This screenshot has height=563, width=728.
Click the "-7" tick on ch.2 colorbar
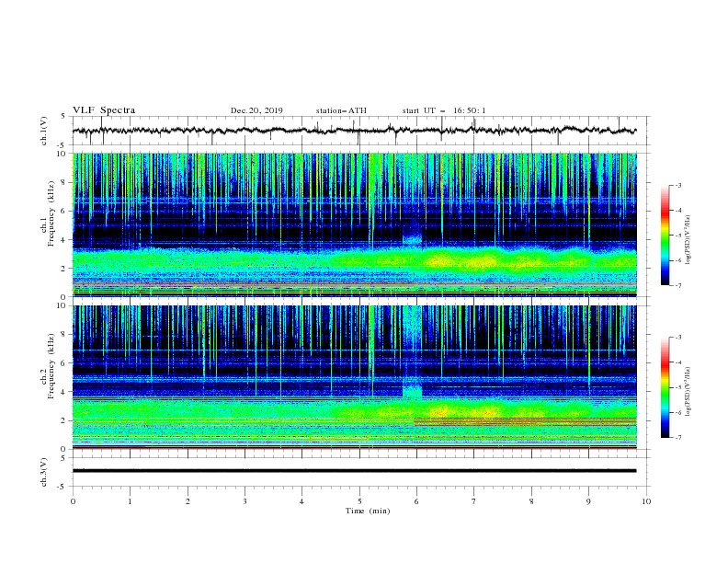(x=677, y=438)
